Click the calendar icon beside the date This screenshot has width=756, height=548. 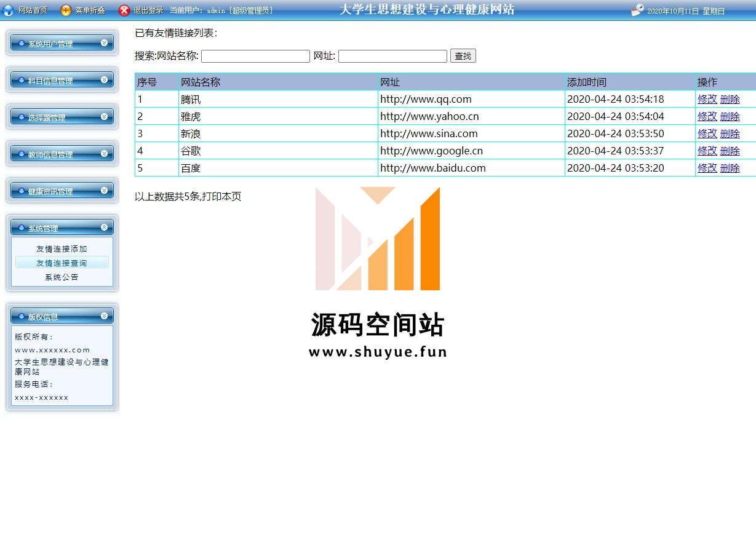(x=637, y=10)
